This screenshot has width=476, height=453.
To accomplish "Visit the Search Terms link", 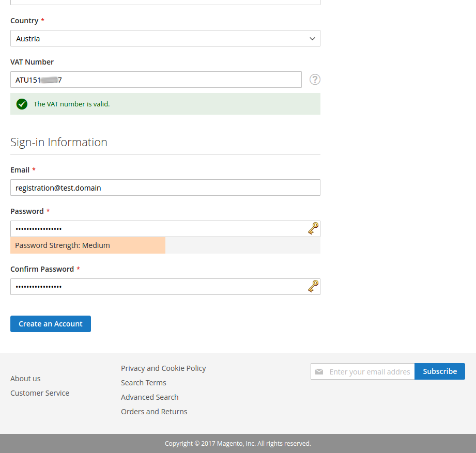I will click(x=144, y=383).
